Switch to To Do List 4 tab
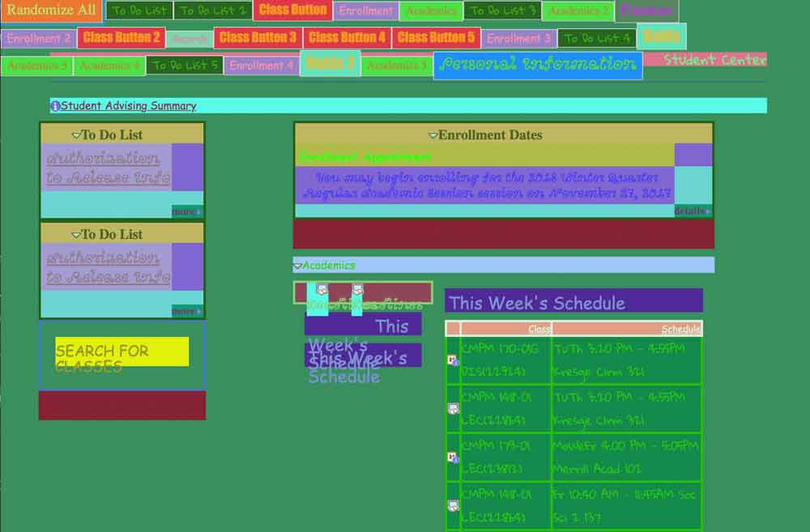This screenshot has width=810, height=532. [597, 38]
